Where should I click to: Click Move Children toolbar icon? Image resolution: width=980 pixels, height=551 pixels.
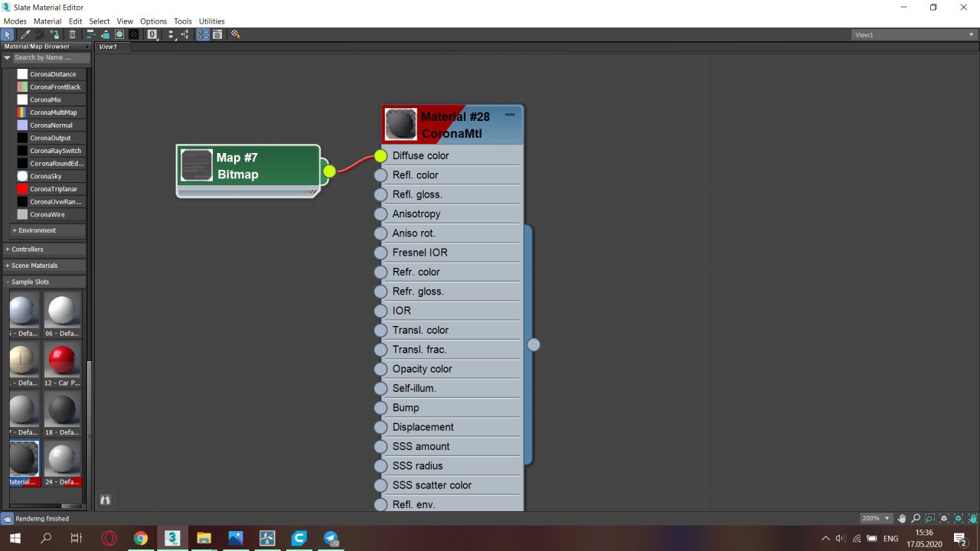pos(90,34)
